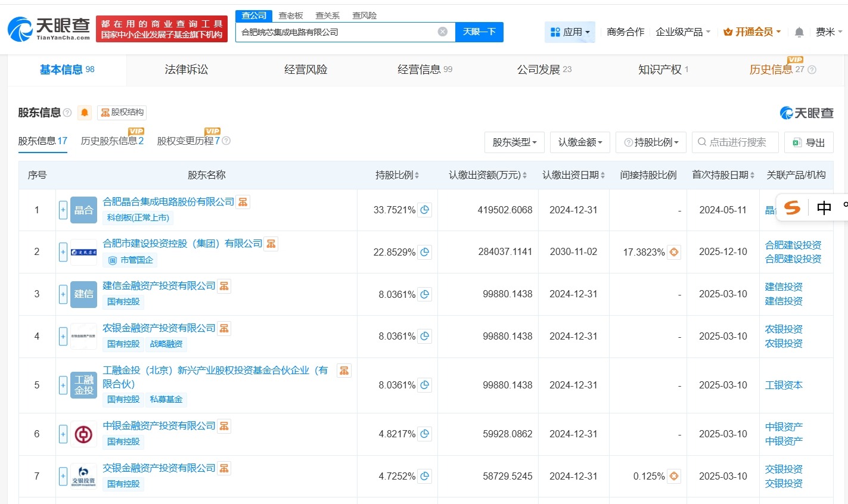
Task: Clear search box using the x icon
Action: click(x=442, y=32)
